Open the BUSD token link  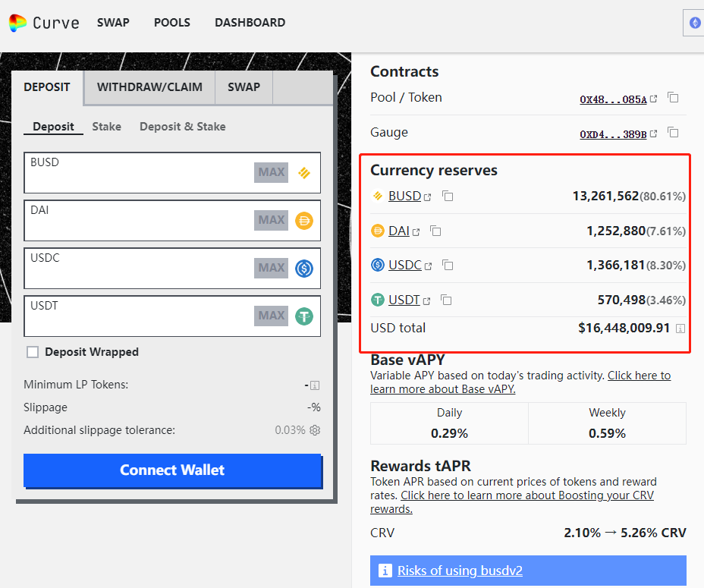404,197
